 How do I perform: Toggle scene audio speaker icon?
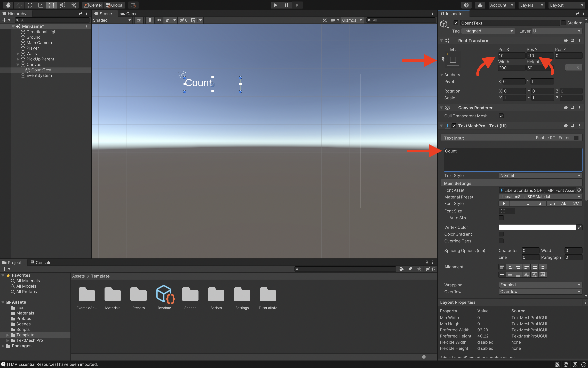point(159,20)
